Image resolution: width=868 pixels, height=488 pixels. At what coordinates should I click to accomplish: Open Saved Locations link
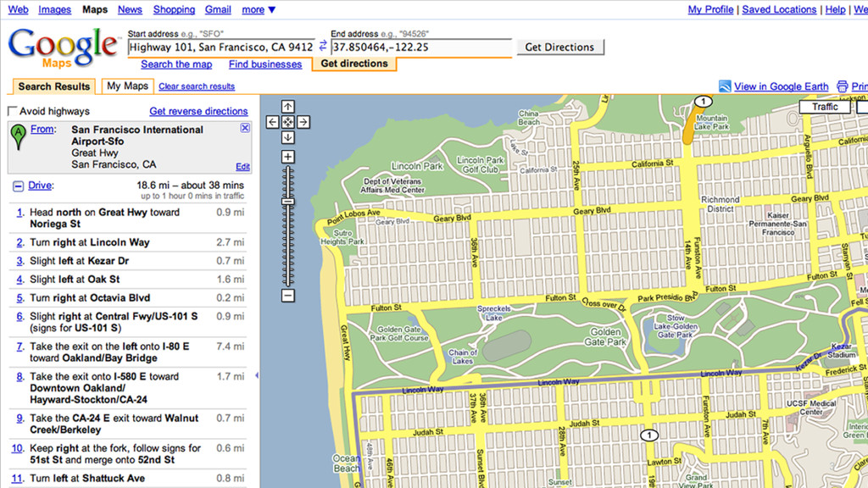tap(779, 9)
